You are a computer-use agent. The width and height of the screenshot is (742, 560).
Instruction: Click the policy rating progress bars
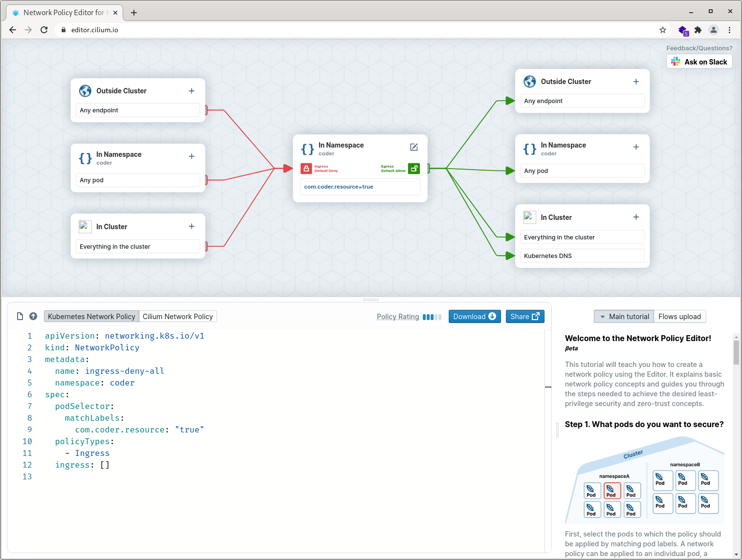(x=432, y=317)
